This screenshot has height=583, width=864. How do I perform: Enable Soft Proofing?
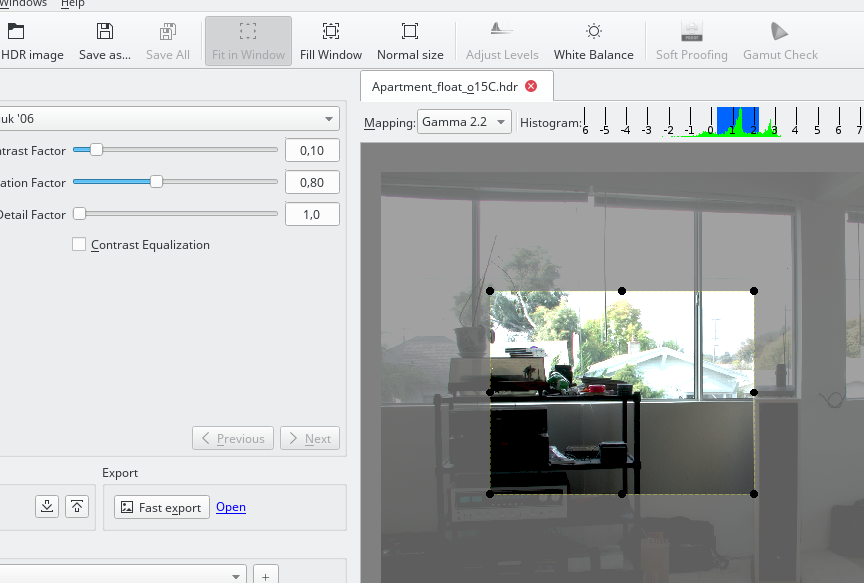[692, 41]
